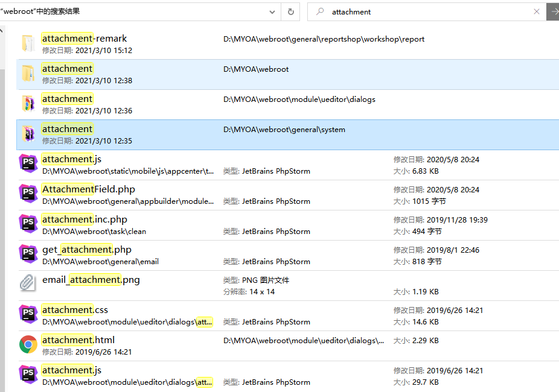Screen dimensions: 559x392
Task: Click the left pane vertical scrollbar
Action: (x=2, y=181)
